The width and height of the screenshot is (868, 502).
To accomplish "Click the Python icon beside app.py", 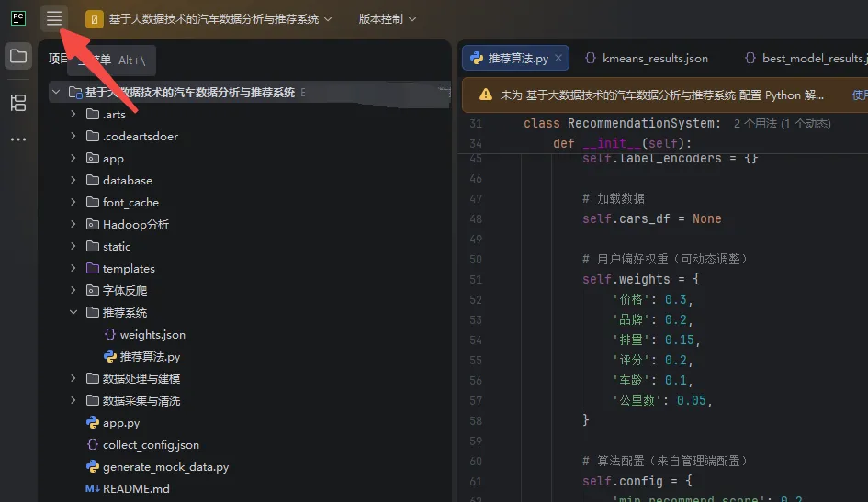I will [x=93, y=423].
